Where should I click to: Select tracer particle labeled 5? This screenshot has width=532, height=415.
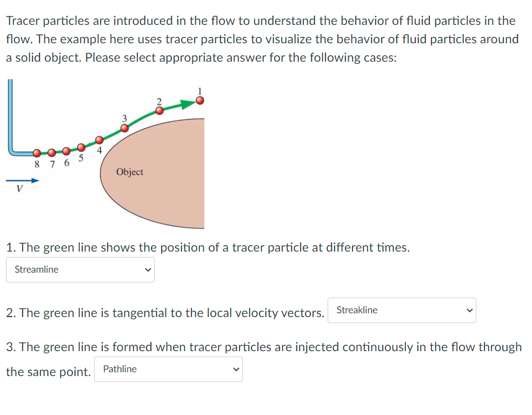[x=82, y=147]
